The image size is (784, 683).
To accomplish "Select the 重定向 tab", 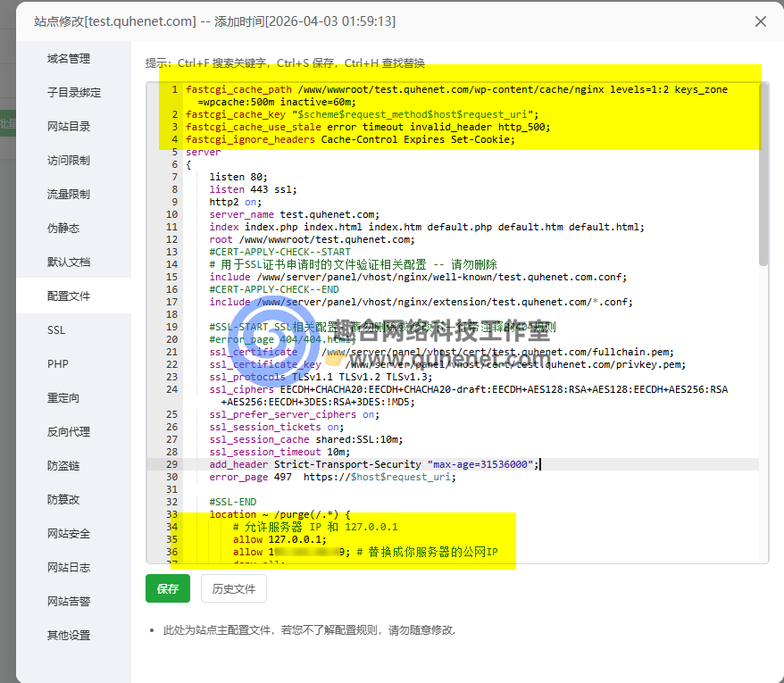I will 63,398.
